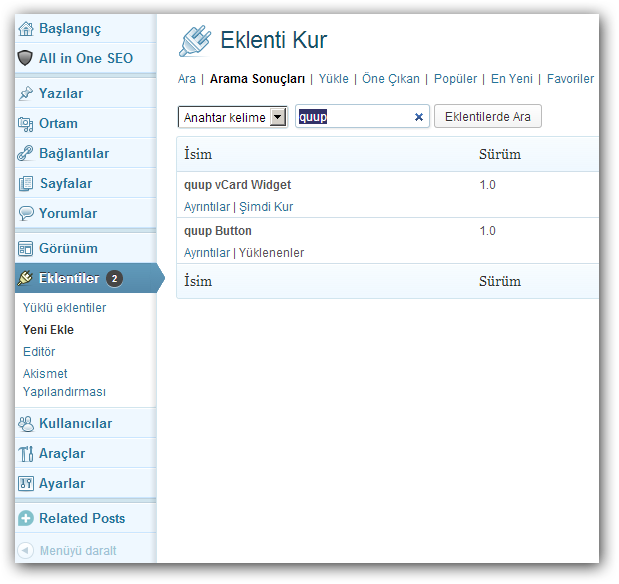Open Yüklü eklentiler in the sidebar
This screenshot has height=584, width=619.
[x=64, y=308]
